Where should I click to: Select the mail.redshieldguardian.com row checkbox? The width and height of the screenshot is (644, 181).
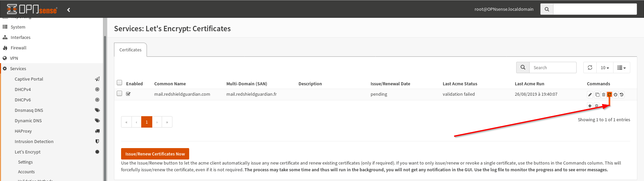pyautogui.click(x=119, y=93)
